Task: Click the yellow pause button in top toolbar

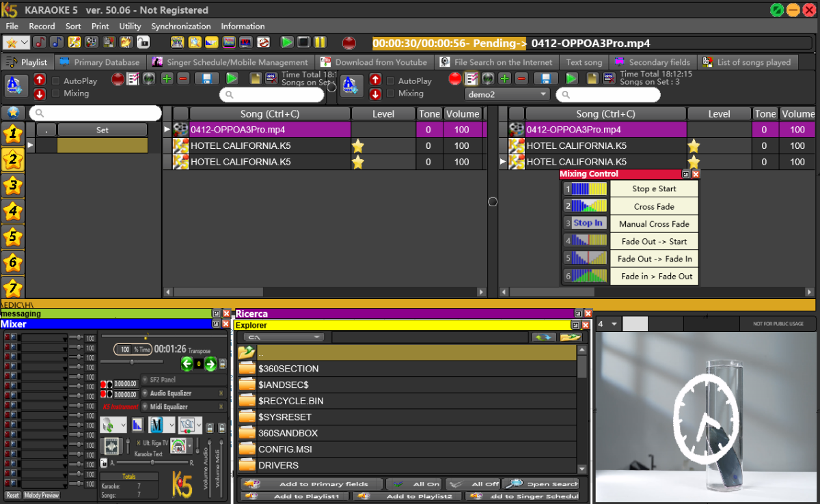Action: point(320,42)
